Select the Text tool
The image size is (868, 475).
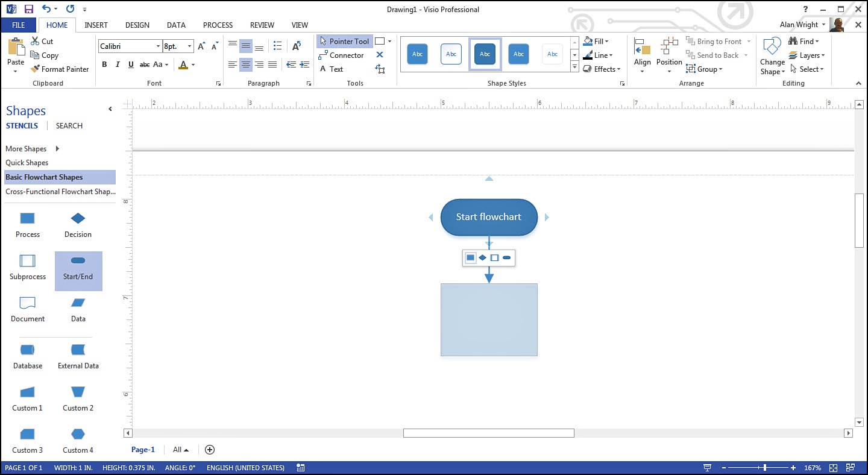click(x=331, y=69)
